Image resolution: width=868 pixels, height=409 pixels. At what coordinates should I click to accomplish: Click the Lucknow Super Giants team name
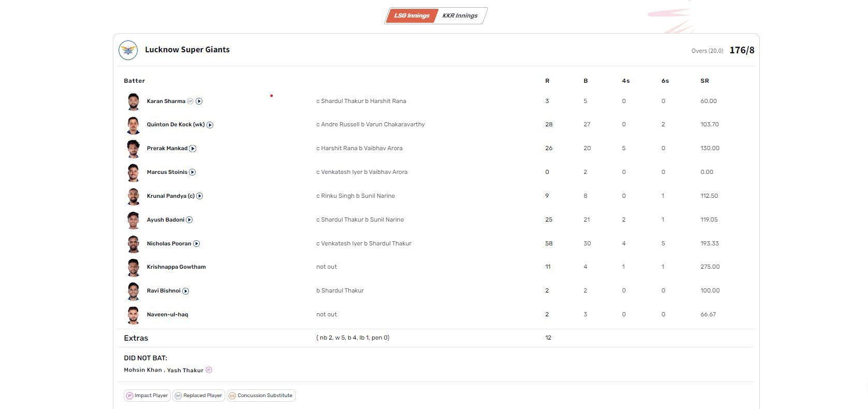coord(187,50)
